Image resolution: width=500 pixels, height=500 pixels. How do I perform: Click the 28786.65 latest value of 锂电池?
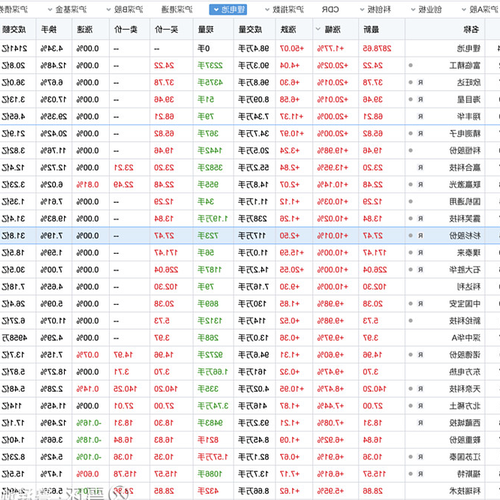click(x=377, y=49)
